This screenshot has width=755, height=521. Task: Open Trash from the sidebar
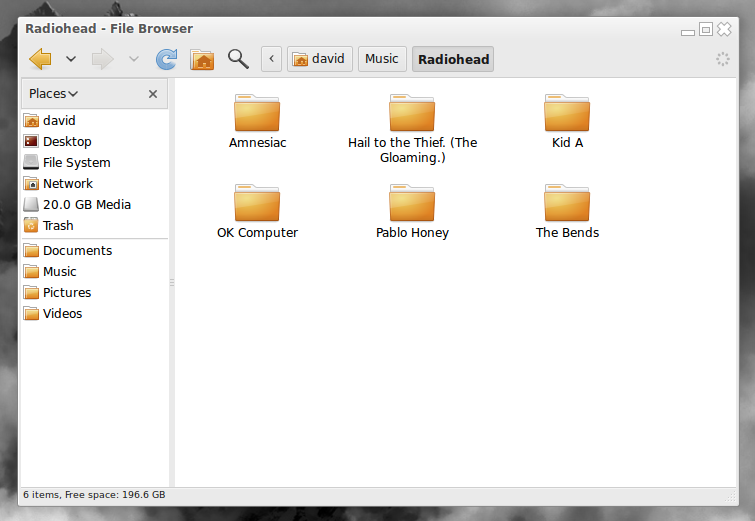pyautogui.click(x=58, y=226)
